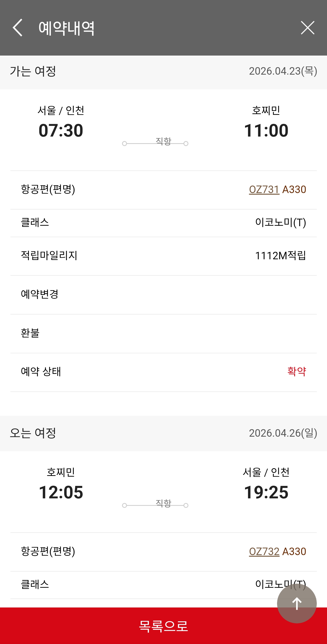This screenshot has height=644, width=327.
Task: Tap the outbound 직항 route indicator
Action: click(x=163, y=142)
